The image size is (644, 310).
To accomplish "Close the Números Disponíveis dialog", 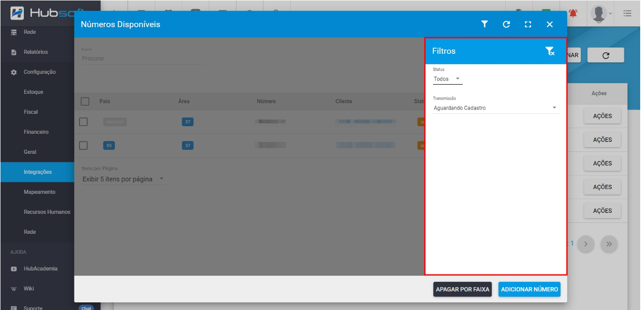I will click(550, 24).
